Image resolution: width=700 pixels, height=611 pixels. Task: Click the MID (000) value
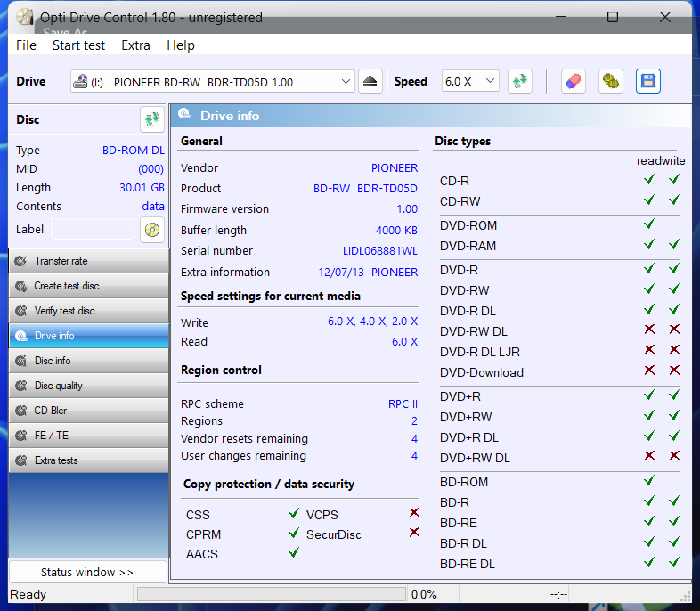(151, 169)
